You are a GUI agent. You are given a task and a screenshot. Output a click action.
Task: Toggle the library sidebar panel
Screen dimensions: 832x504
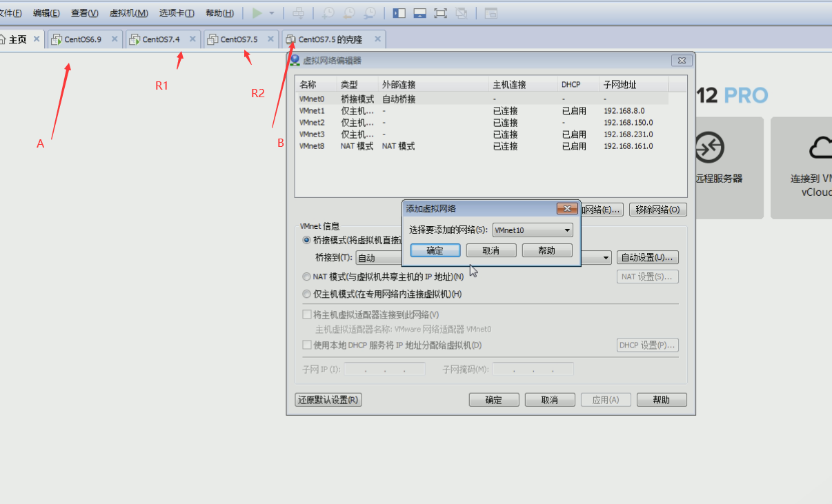398,12
